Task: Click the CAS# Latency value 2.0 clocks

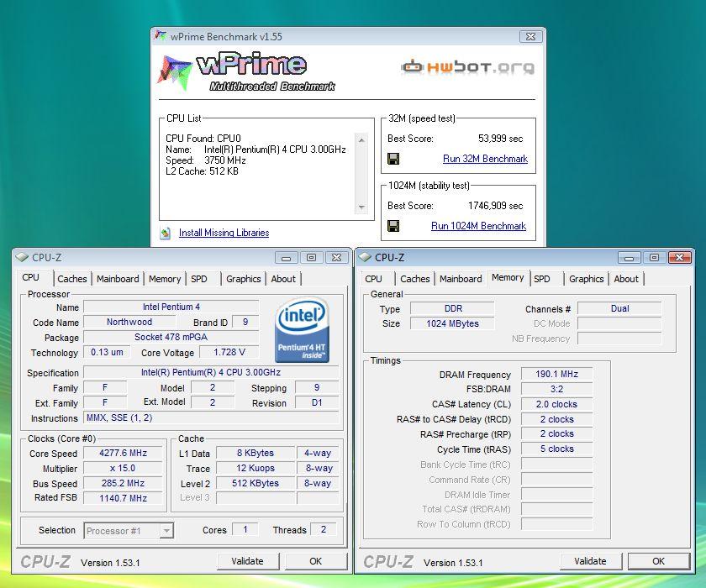Action: (557, 404)
